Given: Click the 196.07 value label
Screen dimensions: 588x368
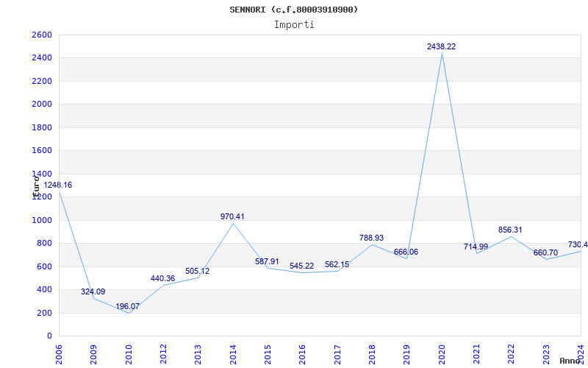Looking at the screenshot, I should pos(127,306).
